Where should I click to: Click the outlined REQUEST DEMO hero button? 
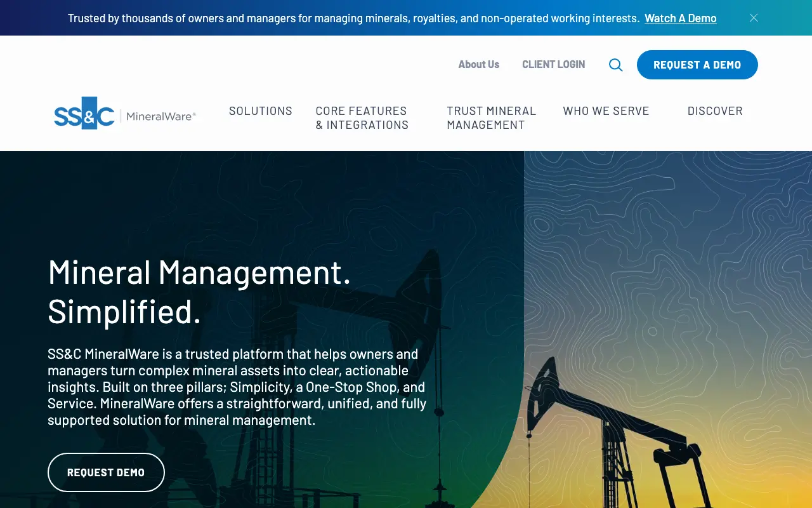pyautogui.click(x=106, y=472)
